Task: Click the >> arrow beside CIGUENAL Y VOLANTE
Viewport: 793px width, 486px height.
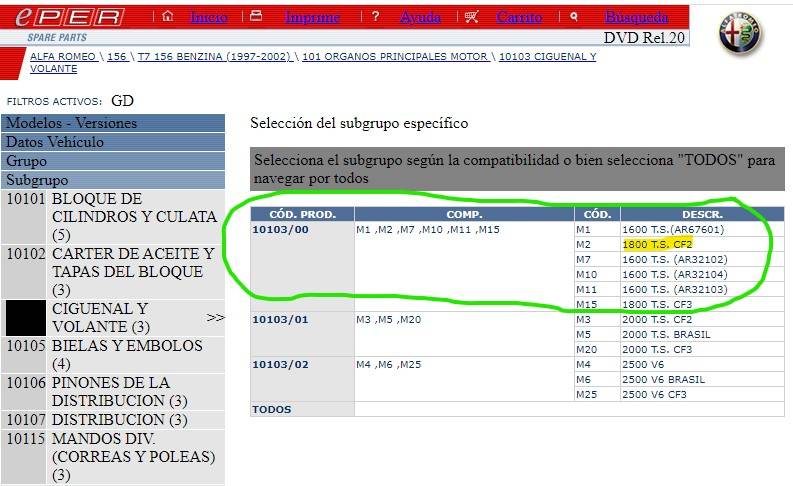Action: click(215, 318)
